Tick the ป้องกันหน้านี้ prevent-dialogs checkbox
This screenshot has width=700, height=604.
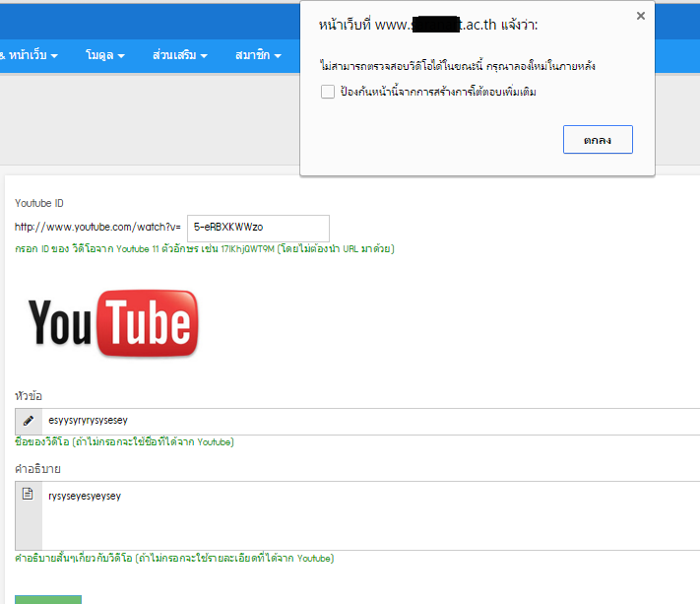click(328, 92)
